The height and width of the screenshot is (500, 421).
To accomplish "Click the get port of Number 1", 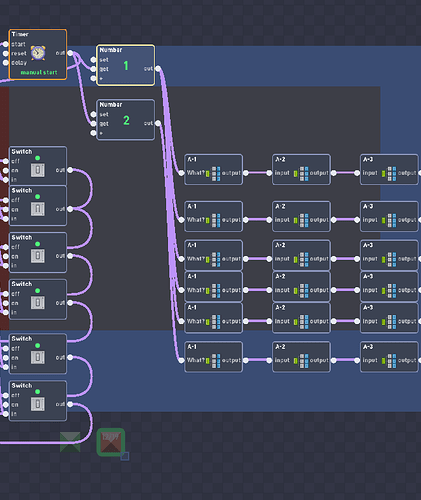I will coord(93,69).
